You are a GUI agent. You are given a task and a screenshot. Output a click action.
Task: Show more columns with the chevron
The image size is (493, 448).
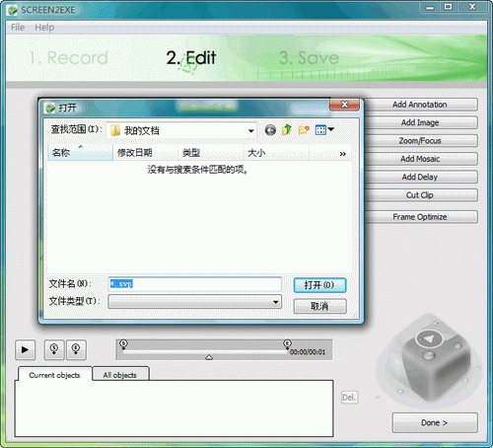pyautogui.click(x=343, y=154)
